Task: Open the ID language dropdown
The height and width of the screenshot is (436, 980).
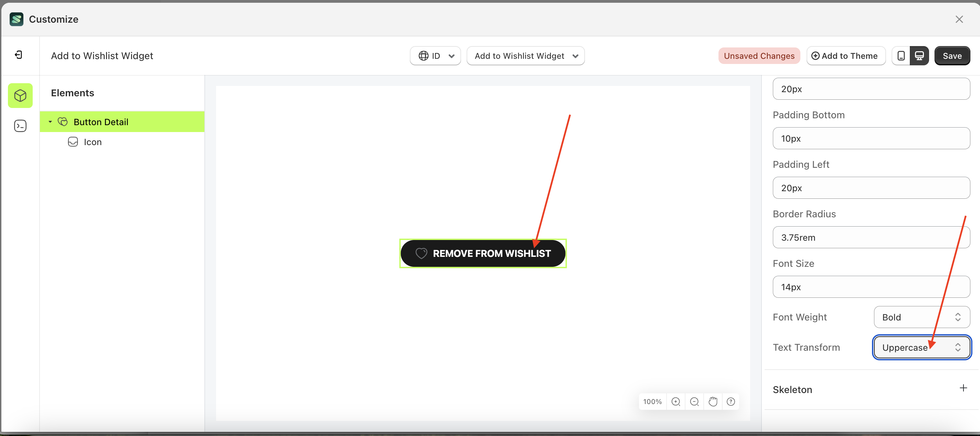Action: pyautogui.click(x=435, y=55)
